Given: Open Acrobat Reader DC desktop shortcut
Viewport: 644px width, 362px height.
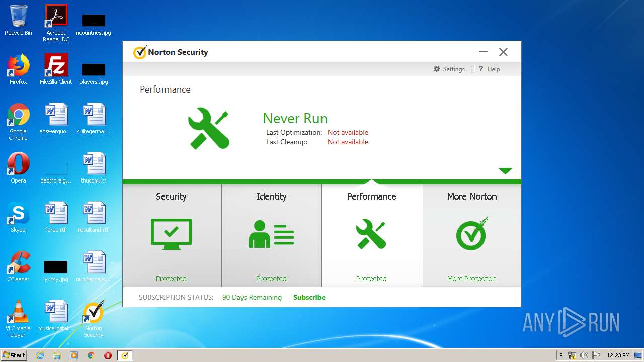Looking at the screenshot, I should [x=56, y=23].
